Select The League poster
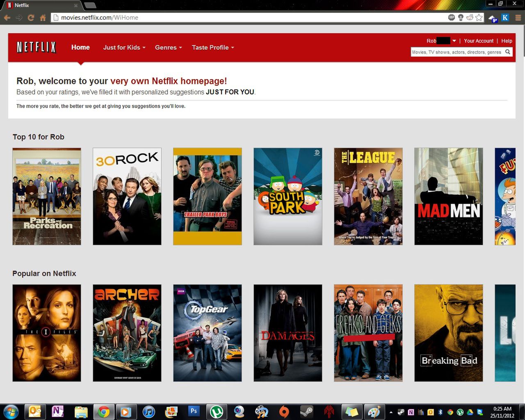This screenshot has width=525, height=420. [x=368, y=196]
